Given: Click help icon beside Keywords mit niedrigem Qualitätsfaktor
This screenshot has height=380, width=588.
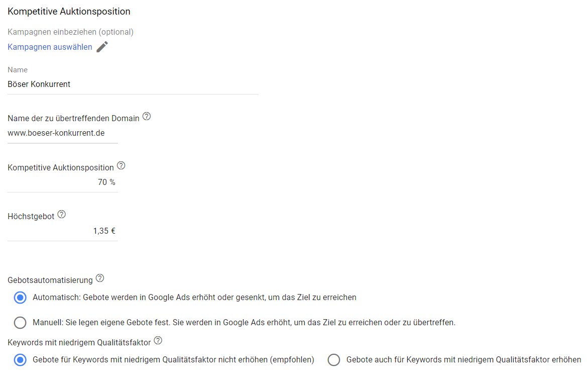Looking at the screenshot, I should [158, 340].
